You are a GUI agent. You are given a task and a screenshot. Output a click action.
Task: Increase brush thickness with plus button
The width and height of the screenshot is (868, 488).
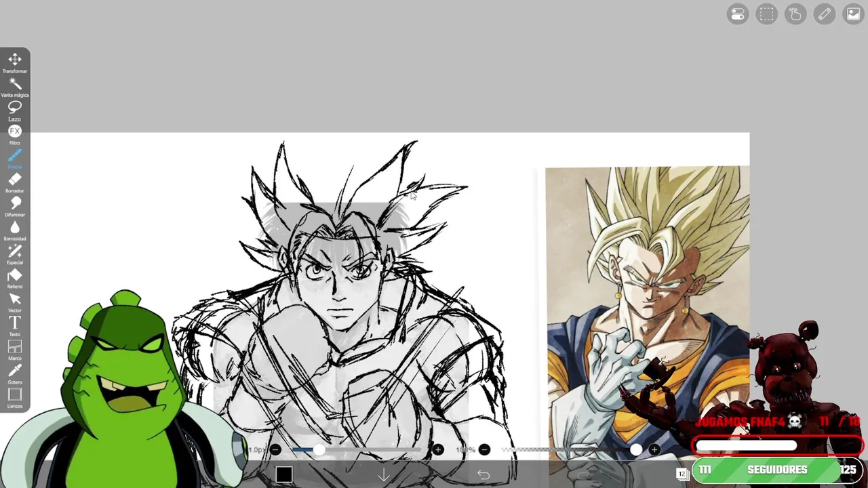(x=438, y=449)
